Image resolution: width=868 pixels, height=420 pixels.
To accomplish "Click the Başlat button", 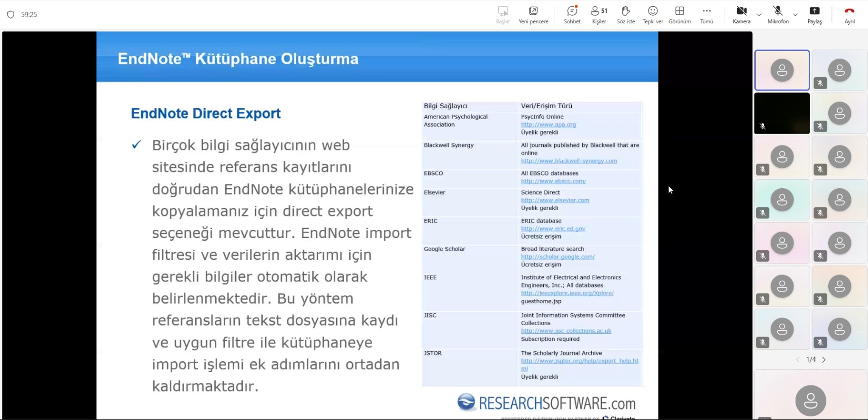I will (x=503, y=15).
